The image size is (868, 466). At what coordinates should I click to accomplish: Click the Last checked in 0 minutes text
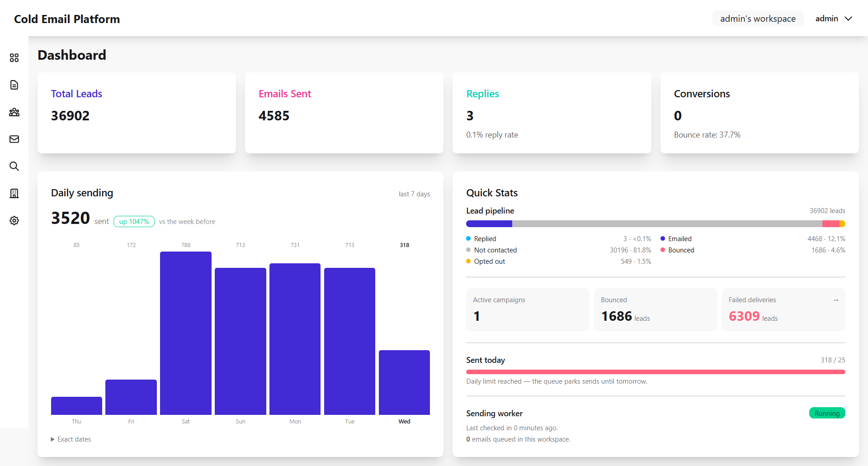coord(512,428)
